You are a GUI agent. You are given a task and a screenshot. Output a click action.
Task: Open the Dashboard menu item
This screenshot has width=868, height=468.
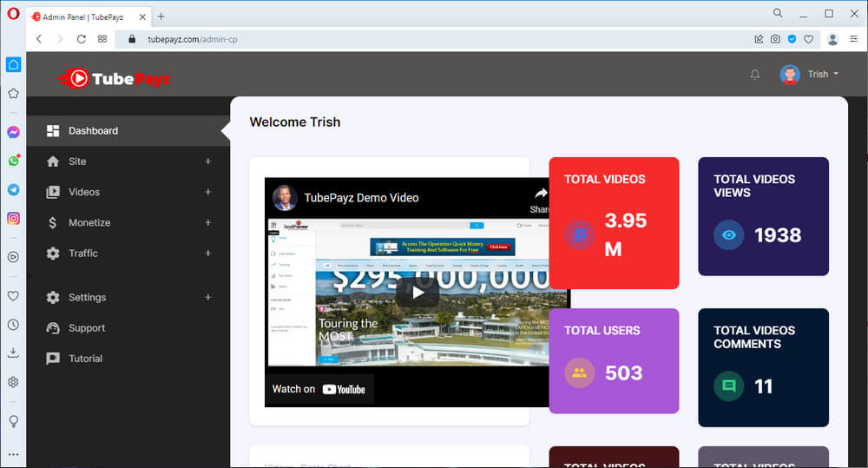[128, 131]
